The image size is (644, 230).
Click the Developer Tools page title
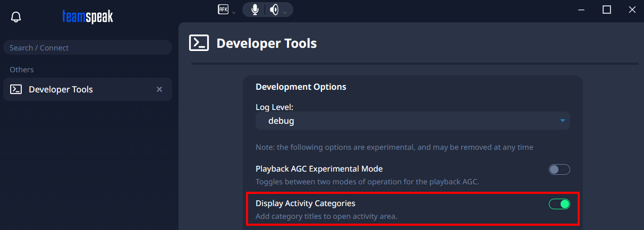point(266,43)
